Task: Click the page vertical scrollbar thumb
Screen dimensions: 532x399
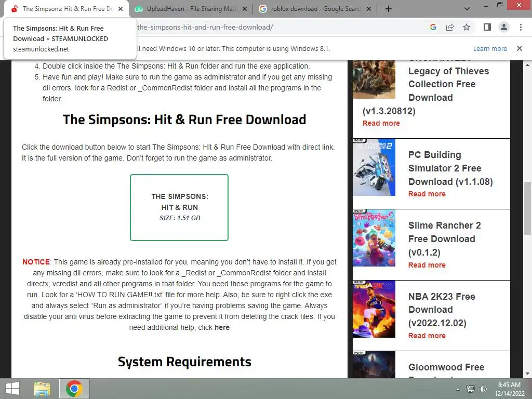Action: (x=527, y=208)
